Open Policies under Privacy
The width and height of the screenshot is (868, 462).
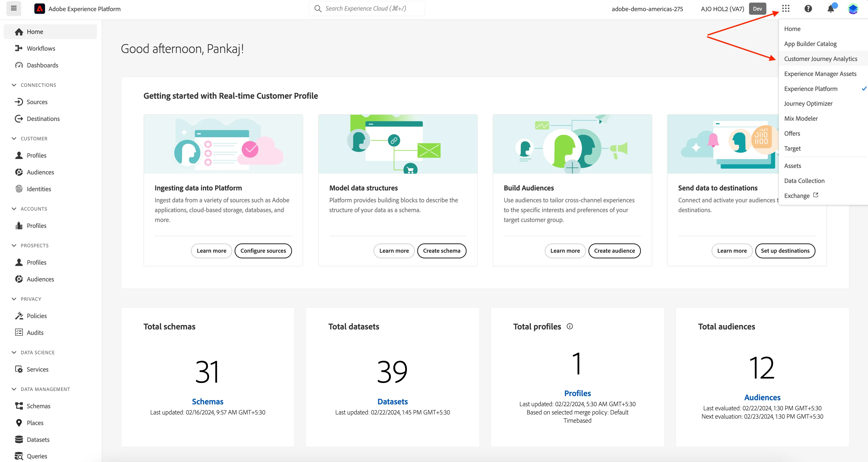click(x=37, y=316)
